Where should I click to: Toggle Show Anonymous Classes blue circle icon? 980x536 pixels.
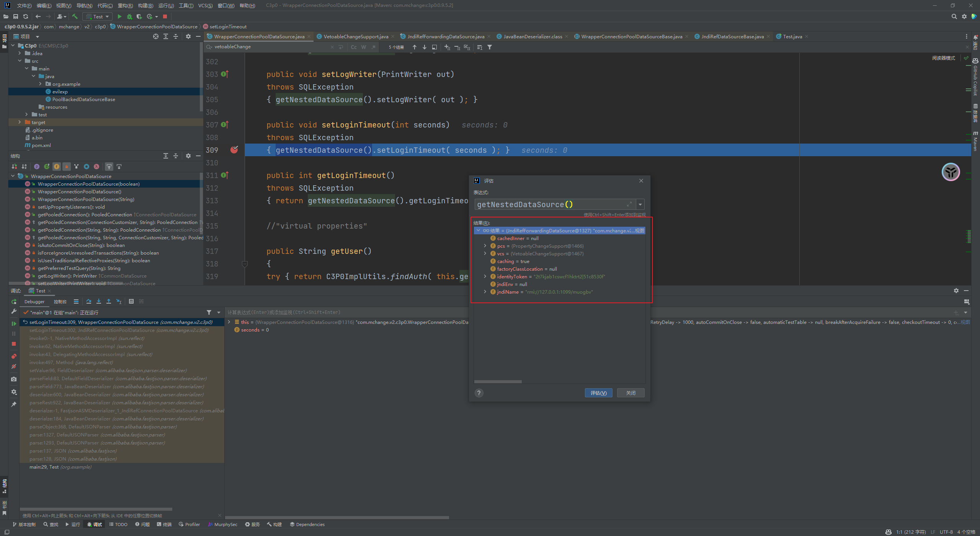click(x=87, y=167)
